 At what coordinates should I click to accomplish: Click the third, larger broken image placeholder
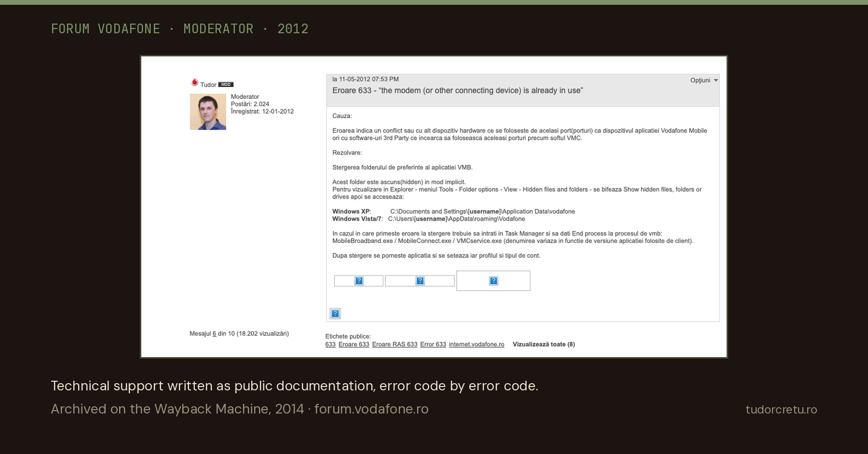[x=493, y=281]
